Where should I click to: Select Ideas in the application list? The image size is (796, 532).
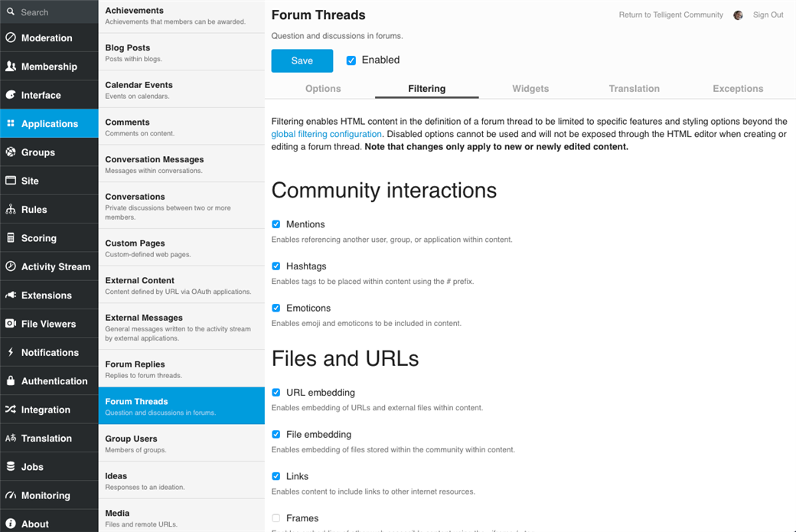click(181, 481)
